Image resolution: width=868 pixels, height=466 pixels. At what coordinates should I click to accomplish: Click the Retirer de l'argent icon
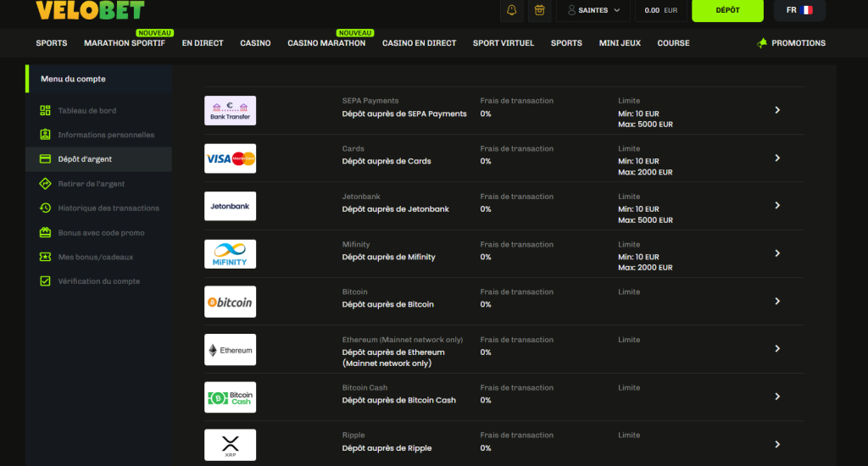click(x=45, y=184)
